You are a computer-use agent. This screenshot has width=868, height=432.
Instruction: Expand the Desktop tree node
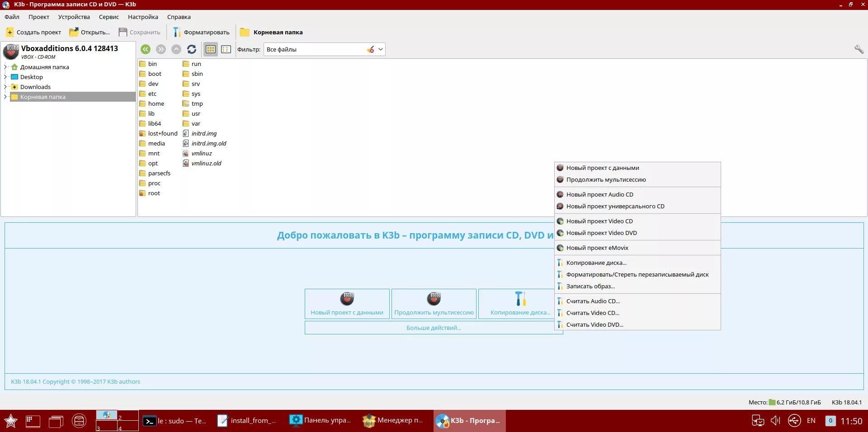point(5,77)
